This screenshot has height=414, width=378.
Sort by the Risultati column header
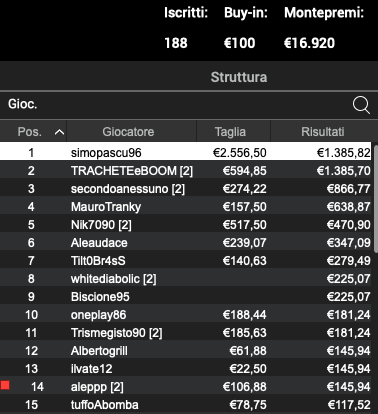click(x=322, y=132)
